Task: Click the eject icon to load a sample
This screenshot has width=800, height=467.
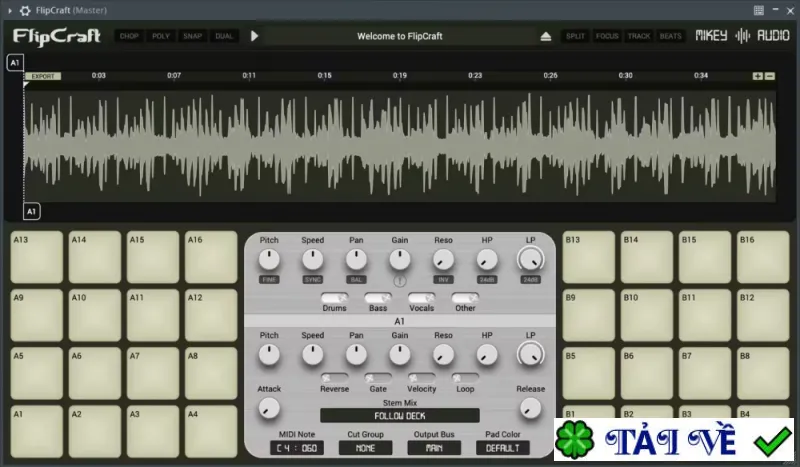Action: pos(546,36)
